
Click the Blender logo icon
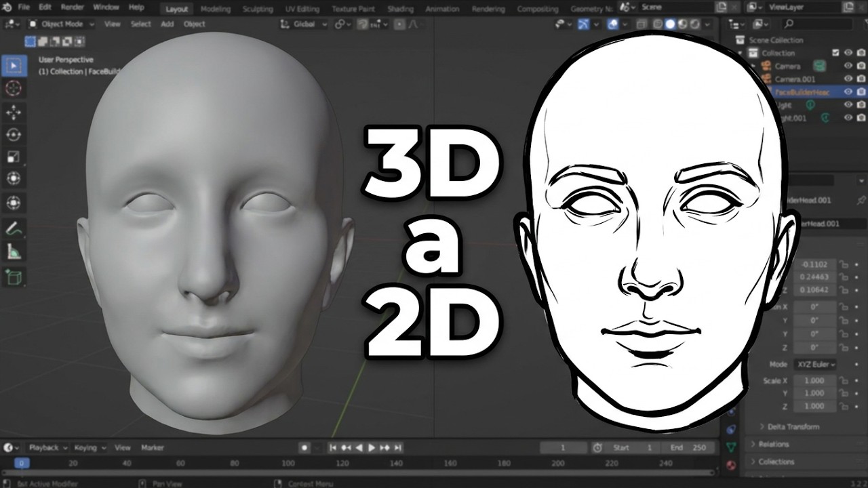pyautogui.click(x=7, y=7)
